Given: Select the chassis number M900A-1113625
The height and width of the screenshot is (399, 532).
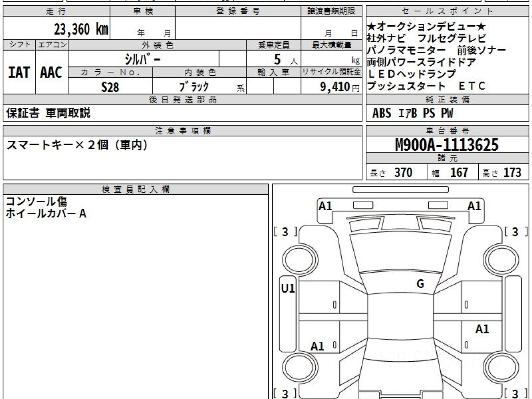Looking at the screenshot, I should [x=447, y=145].
